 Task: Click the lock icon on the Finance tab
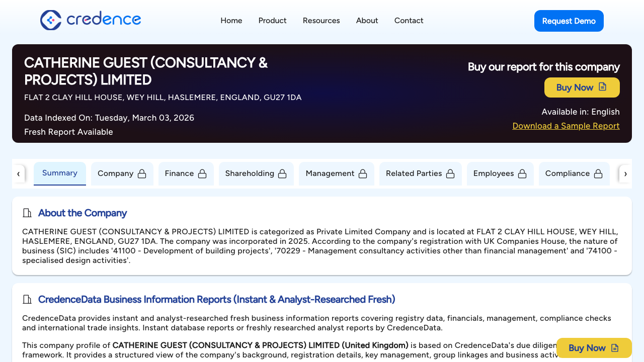pyautogui.click(x=202, y=173)
